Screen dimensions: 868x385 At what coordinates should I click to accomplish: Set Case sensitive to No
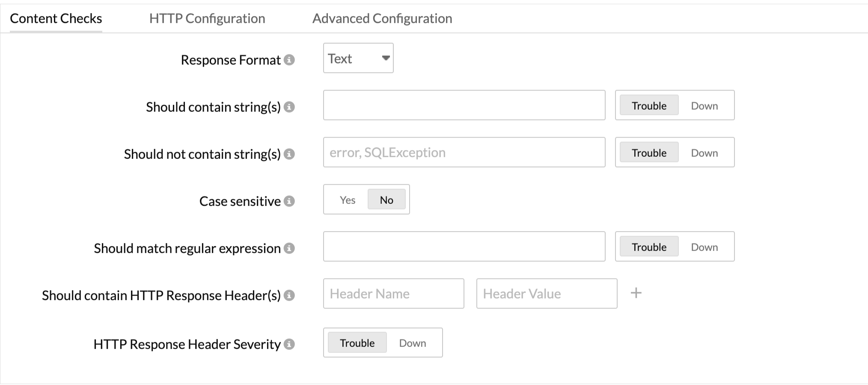tap(386, 200)
